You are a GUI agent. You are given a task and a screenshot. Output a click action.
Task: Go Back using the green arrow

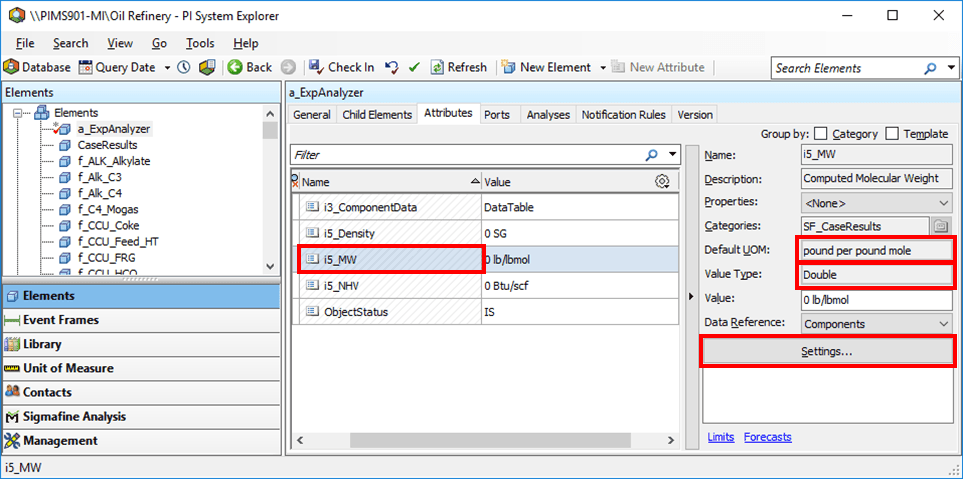point(249,68)
